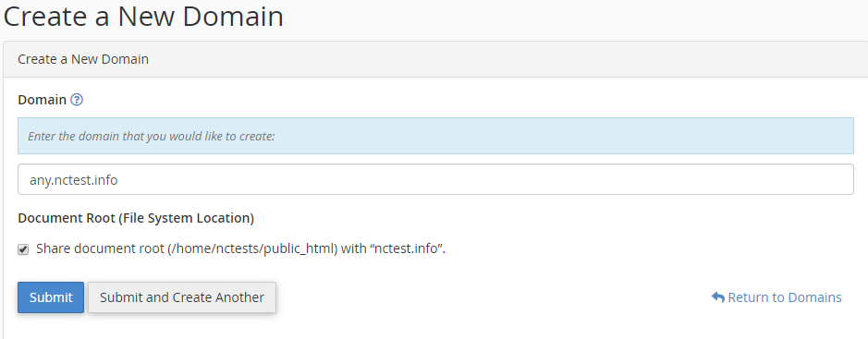Click the Submit button
The width and height of the screenshot is (868, 339).
click(x=51, y=297)
